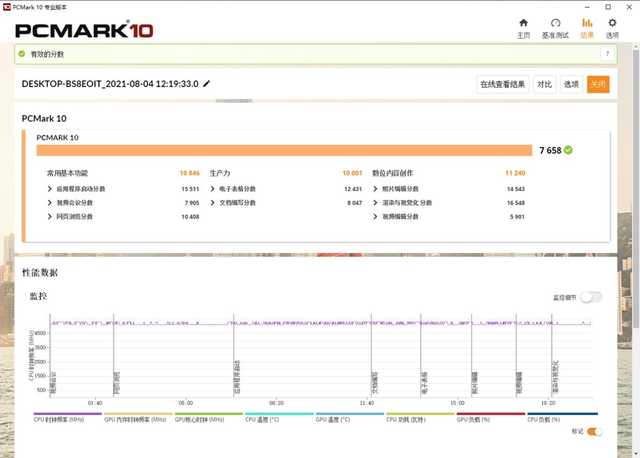The width and height of the screenshot is (640, 458).
Task: Click the pencil icon to rename result
Action: coord(207,84)
